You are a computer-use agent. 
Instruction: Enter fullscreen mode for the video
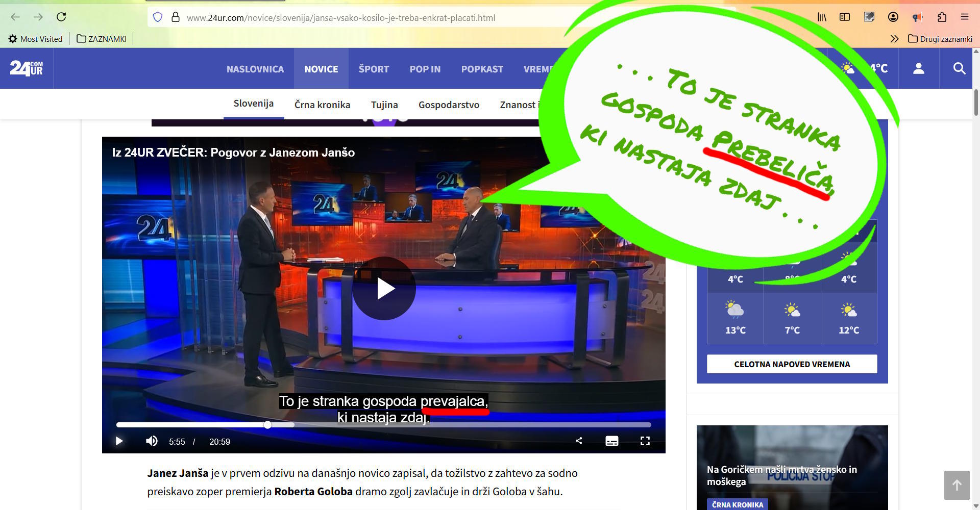pyautogui.click(x=645, y=441)
